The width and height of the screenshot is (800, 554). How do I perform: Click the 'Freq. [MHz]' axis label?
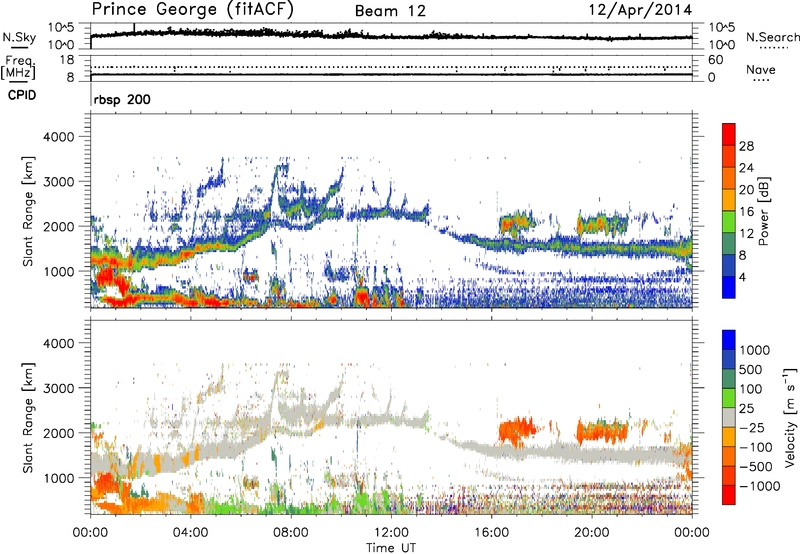point(18,67)
